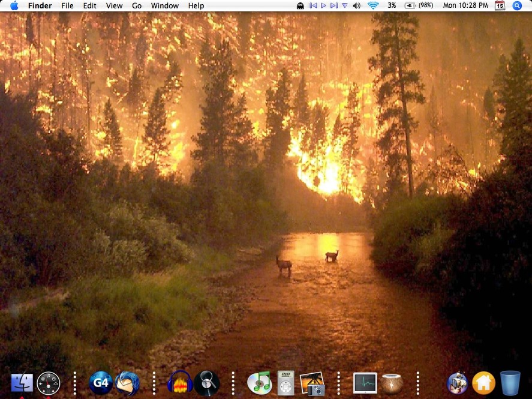Open Spotlight search
This screenshot has height=399, width=532.
pos(517,5)
